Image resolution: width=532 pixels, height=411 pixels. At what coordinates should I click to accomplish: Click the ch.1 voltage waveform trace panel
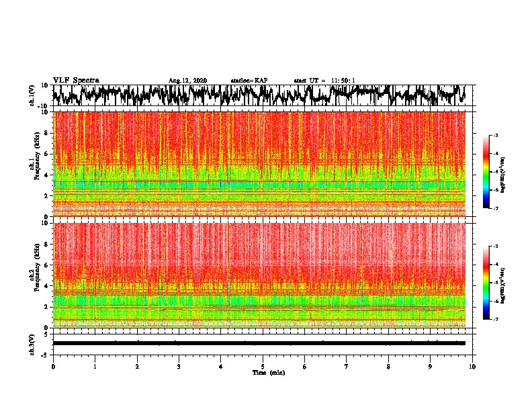tap(263, 95)
